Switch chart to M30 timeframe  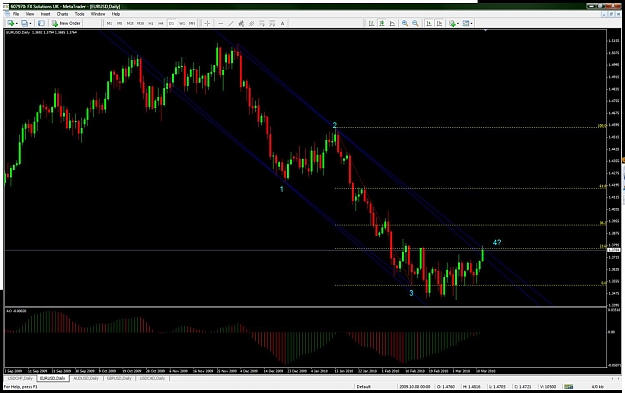(140, 24)
